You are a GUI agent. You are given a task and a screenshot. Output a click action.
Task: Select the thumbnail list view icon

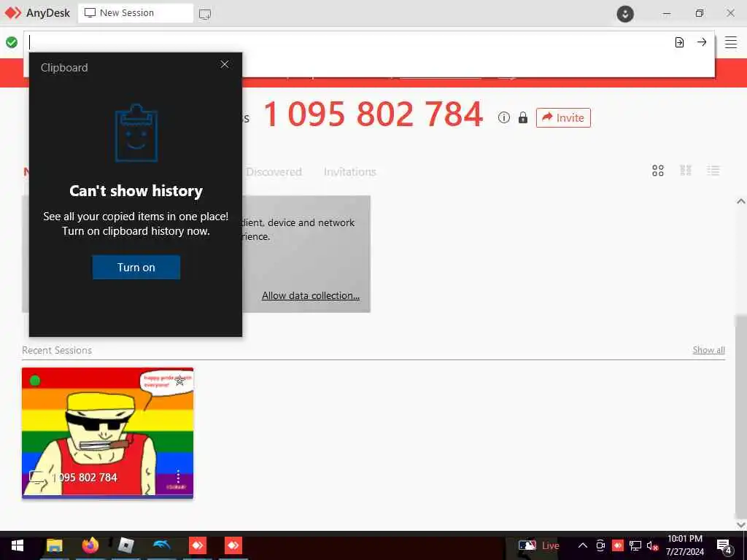(x=686, y=171)
